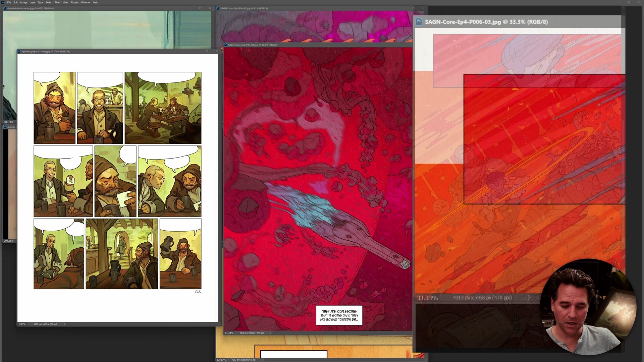644x362 pixels.
Task: Expand status arrow beside 63.07% document info
Action: coord(263,360)
